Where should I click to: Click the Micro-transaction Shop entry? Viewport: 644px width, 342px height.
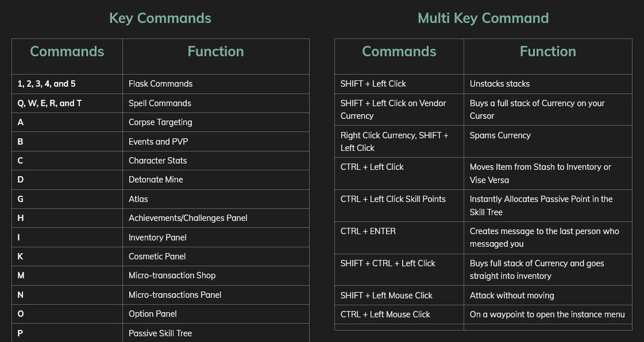click(x=172, y=275)
